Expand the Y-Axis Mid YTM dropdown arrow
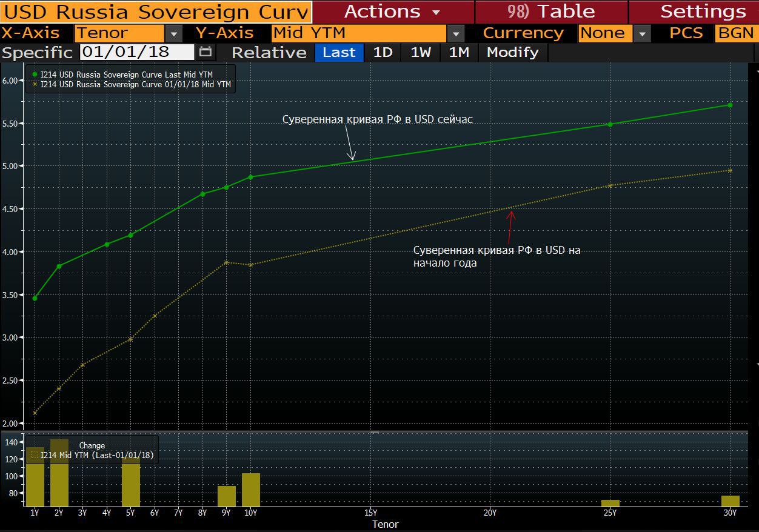The image size is (759, 532). (456, 33)
